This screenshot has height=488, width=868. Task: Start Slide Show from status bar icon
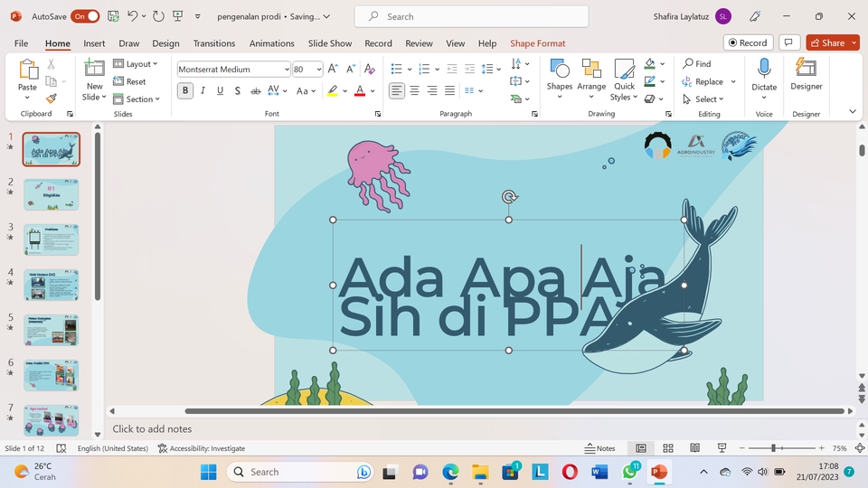point(722,448)
